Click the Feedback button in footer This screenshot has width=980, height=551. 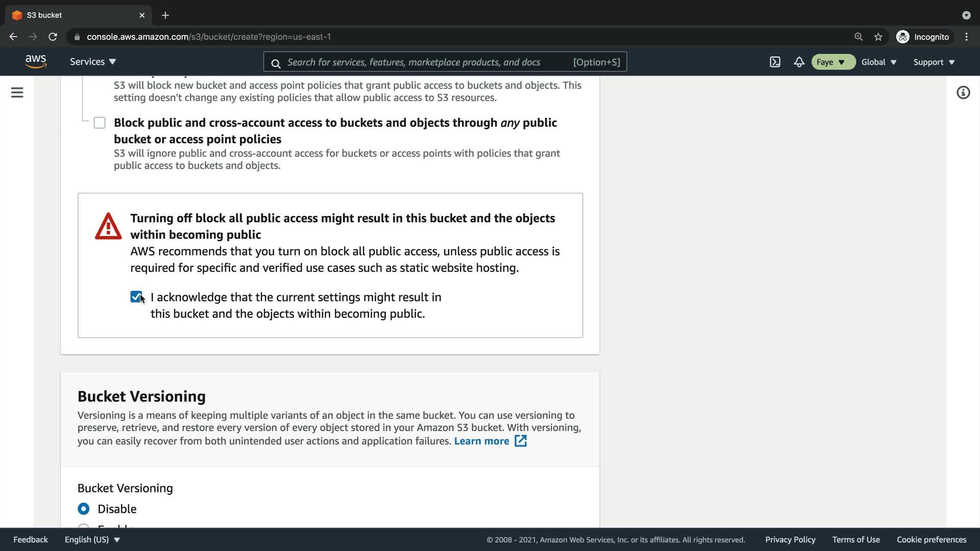[31, 539]
